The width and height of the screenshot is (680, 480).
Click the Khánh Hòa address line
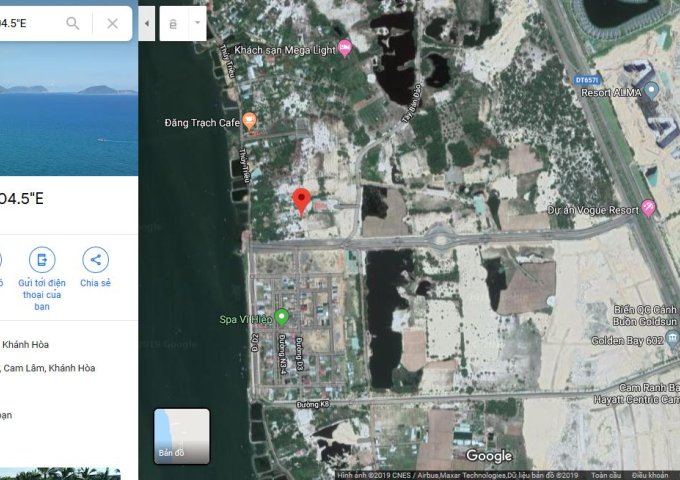tap(26, 345)
